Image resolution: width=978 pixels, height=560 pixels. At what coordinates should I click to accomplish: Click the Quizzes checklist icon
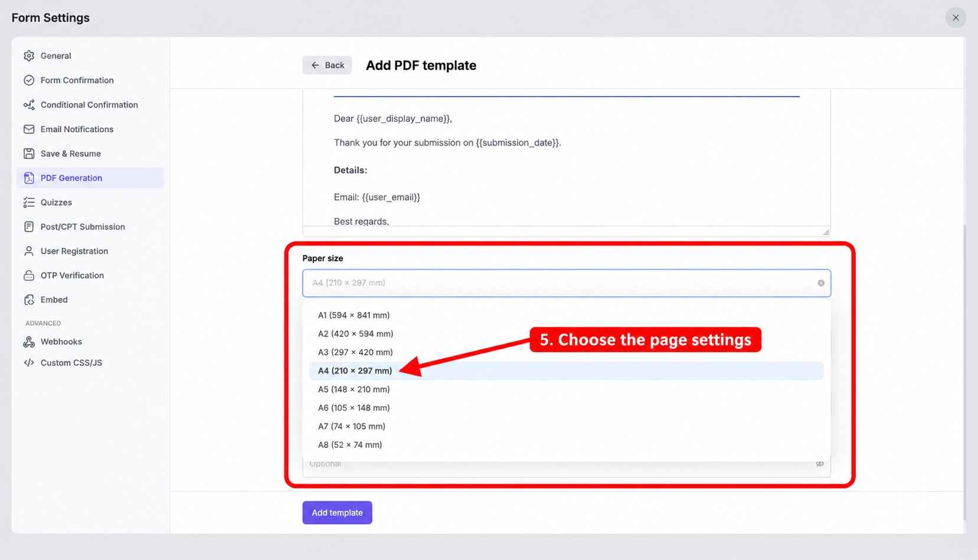pos(29,202)
